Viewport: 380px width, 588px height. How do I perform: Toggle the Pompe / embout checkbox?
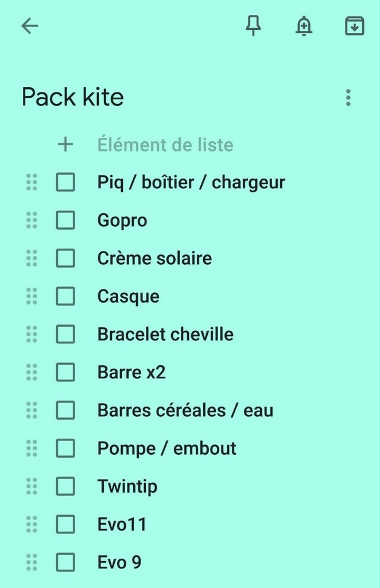(65, 448)
